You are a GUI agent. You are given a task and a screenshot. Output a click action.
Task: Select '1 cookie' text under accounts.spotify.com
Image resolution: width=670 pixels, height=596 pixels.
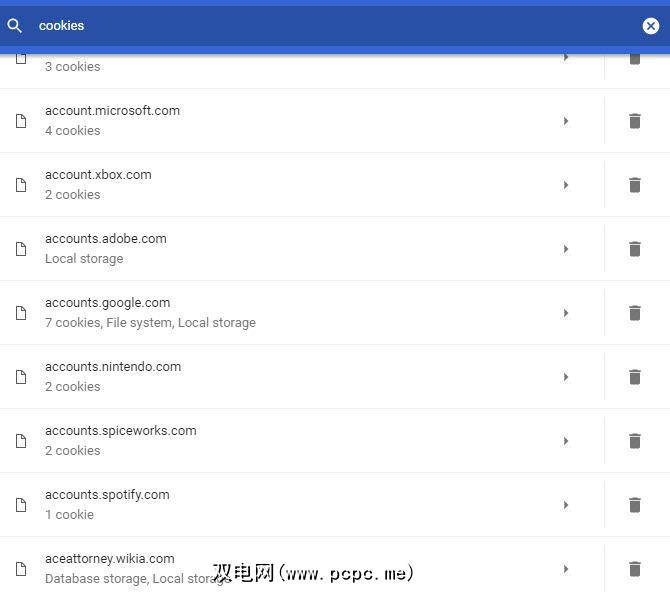click(69, 515)
